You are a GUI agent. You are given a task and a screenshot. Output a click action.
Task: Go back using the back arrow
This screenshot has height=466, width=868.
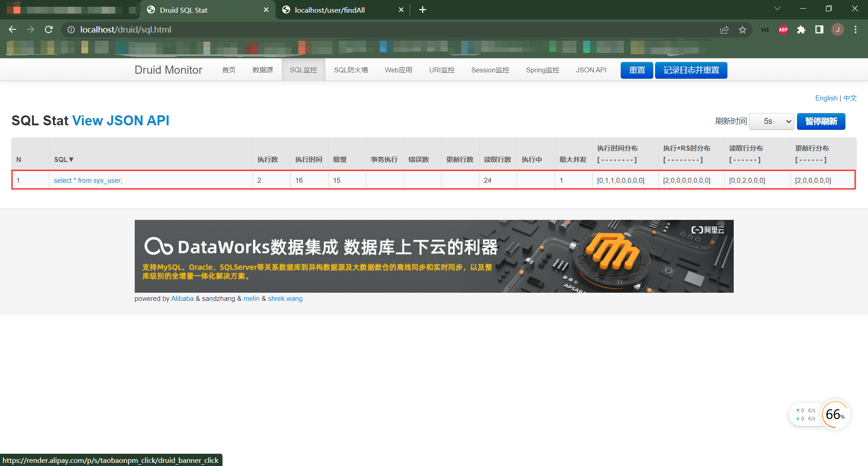[x=12, y=29]
